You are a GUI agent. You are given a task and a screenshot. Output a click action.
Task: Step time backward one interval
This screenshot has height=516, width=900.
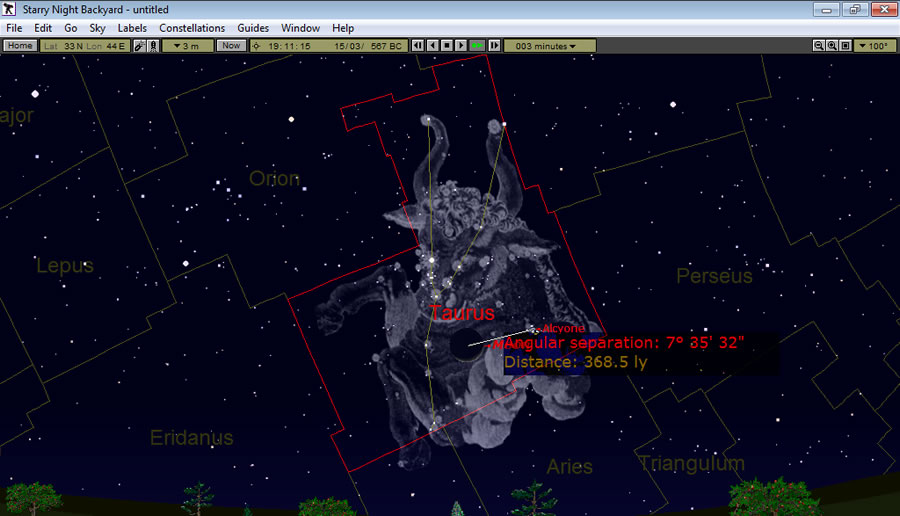[x=418, y=46]
